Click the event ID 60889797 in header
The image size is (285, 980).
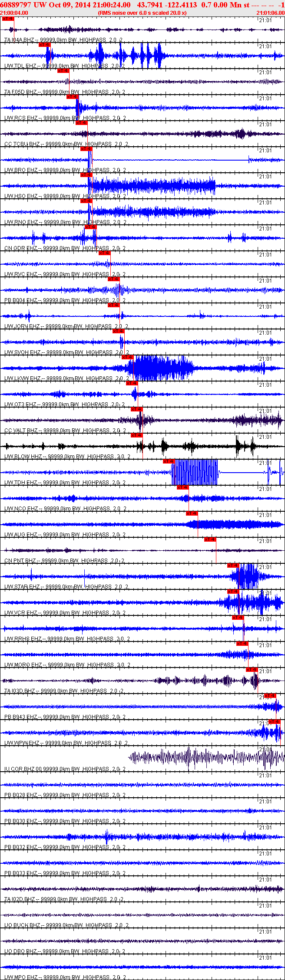tap(16, 5)
